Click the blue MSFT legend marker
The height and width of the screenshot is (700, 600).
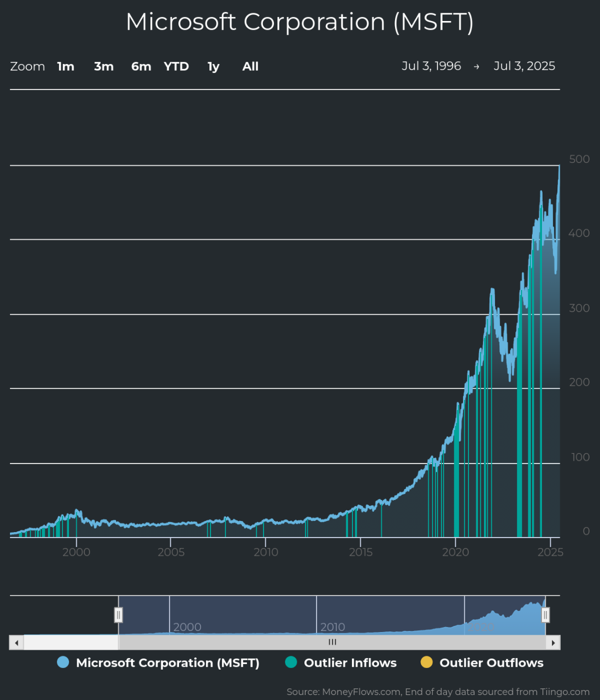(63, 662)
